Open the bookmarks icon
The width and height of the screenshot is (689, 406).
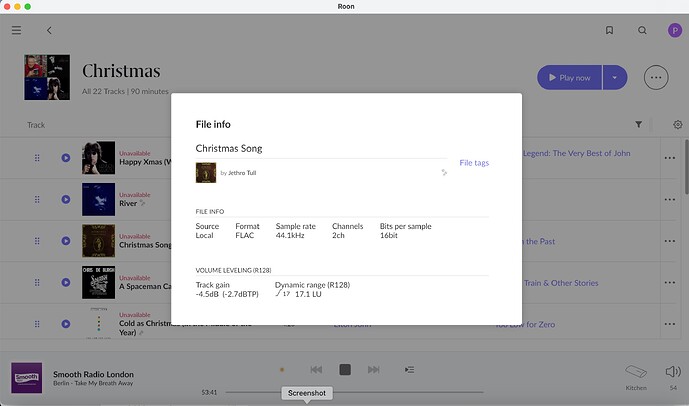click(609, 30)
